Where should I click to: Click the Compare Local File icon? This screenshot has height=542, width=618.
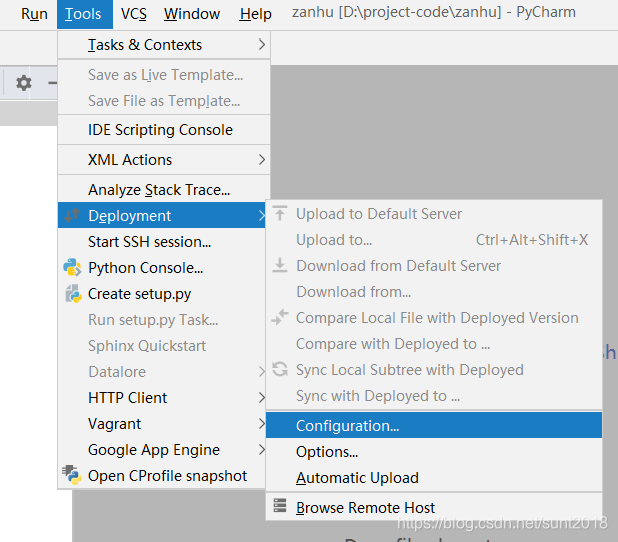click(x=280, y=317)
